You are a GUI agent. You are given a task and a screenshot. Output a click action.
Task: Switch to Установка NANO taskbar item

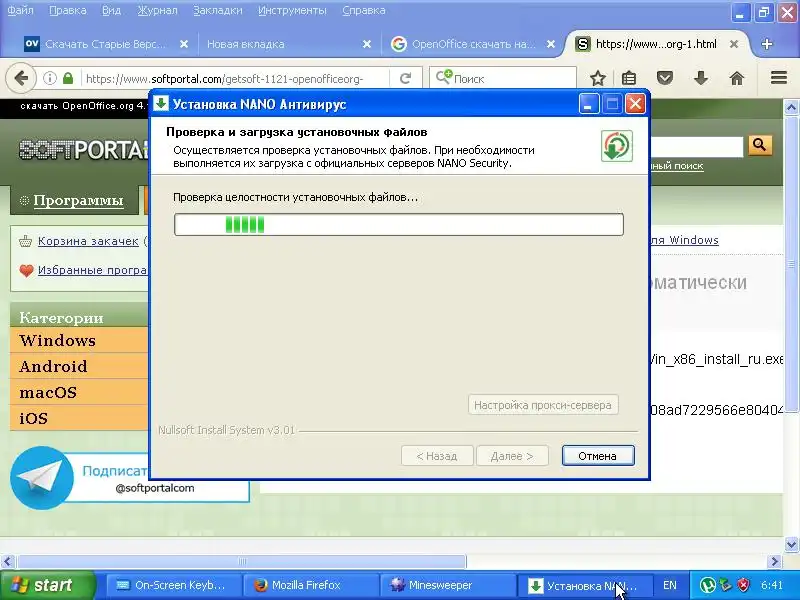point(584,585)
